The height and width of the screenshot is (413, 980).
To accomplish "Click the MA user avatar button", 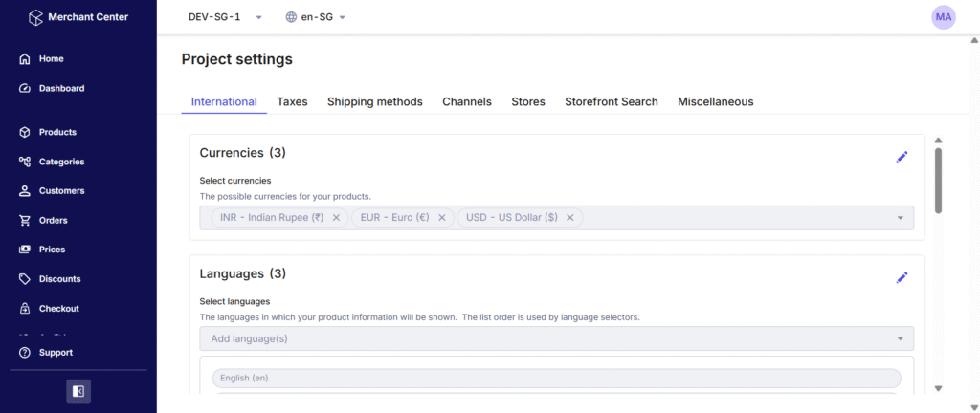I will coord(944,17).
